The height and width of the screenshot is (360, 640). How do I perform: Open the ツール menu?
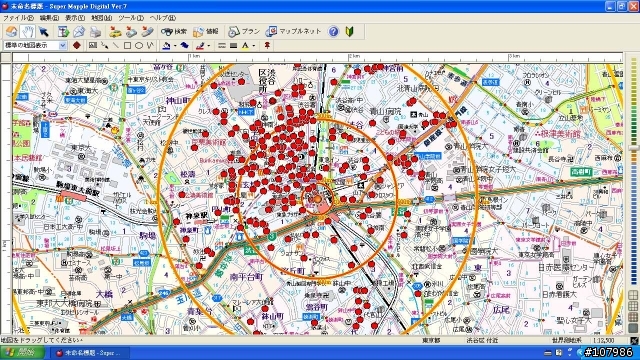coord(131,18)
